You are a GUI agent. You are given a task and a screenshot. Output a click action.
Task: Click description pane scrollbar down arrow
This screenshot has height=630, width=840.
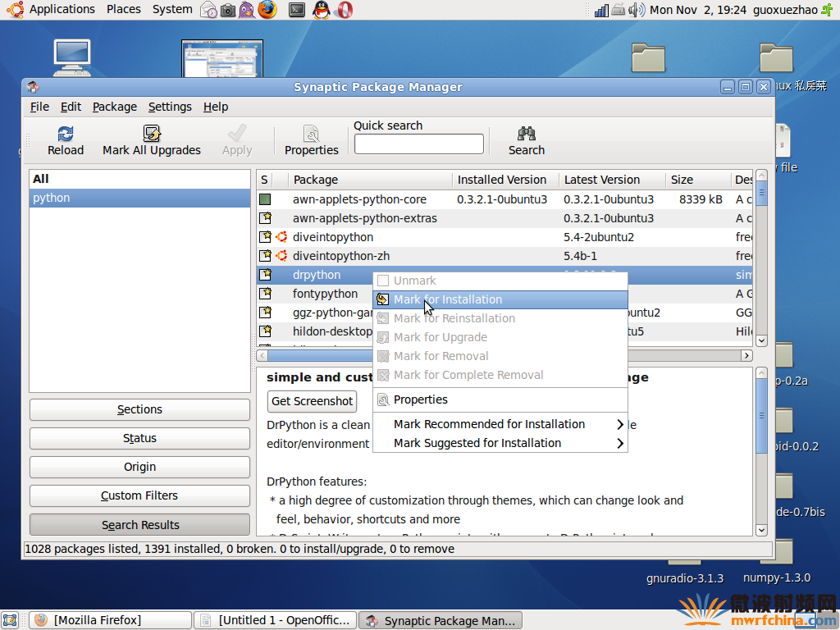(761, 530)
